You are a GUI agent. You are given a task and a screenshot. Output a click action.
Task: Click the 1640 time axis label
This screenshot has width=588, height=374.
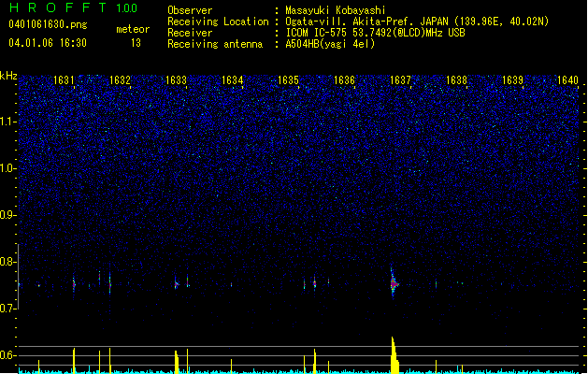(567, 80)
